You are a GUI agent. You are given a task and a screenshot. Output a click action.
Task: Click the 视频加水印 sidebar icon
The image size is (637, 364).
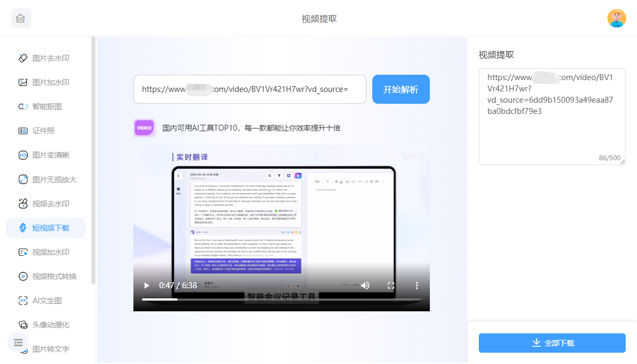(23, 252)
